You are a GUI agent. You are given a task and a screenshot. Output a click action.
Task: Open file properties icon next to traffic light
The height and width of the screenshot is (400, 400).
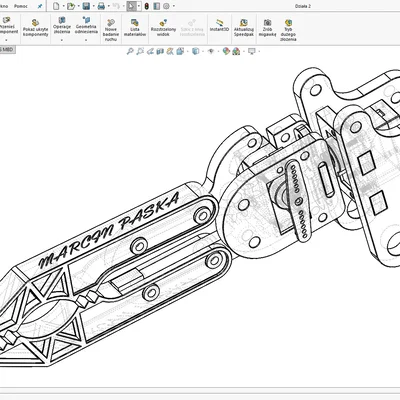click(156, 6)
